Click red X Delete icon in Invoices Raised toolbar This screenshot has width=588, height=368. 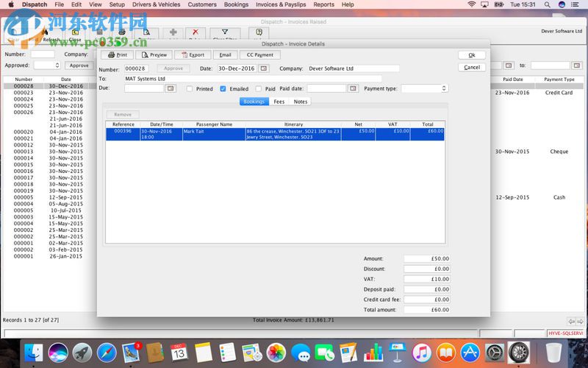[195, 34]
